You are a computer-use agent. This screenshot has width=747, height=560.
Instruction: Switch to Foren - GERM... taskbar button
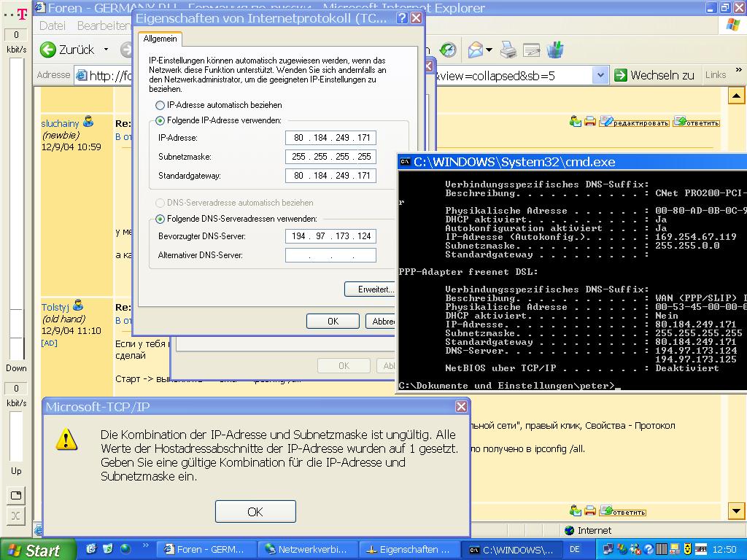(206, 550)
